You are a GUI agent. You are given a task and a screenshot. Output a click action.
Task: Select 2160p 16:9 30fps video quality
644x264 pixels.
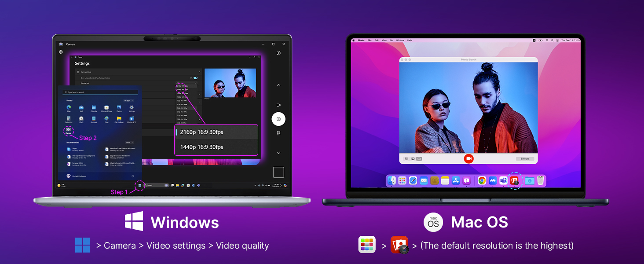coord(201,132)
